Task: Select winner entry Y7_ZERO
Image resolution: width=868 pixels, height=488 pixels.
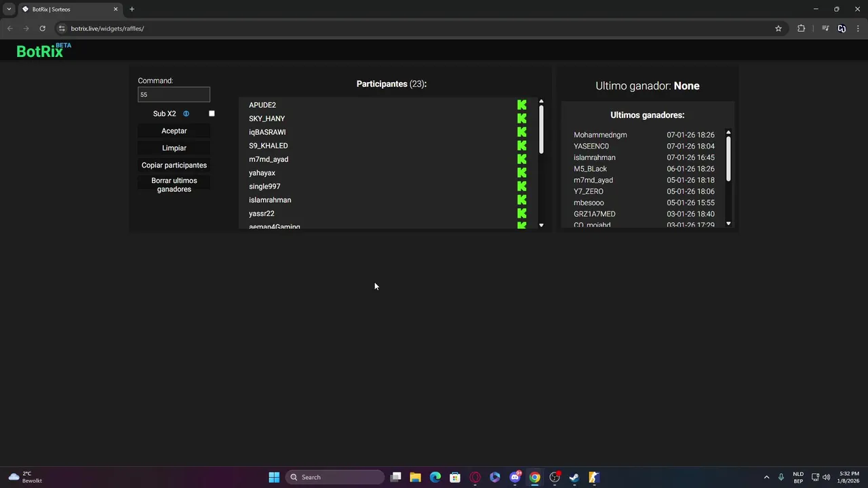Action: coord(589,191)
